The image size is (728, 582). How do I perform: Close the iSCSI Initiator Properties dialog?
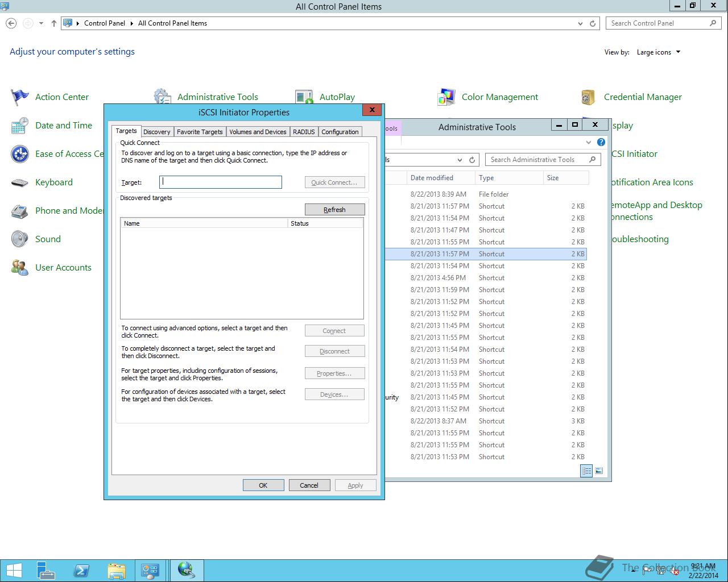(372, 110)
